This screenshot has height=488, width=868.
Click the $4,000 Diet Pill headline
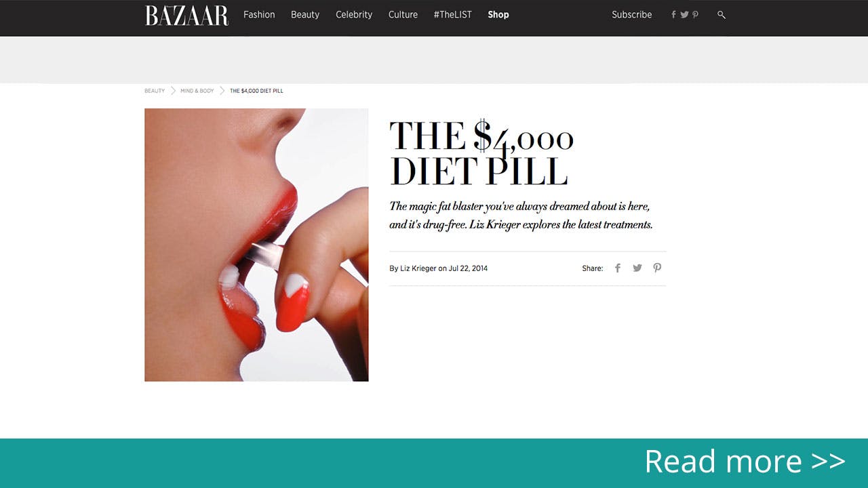point(481,154)
